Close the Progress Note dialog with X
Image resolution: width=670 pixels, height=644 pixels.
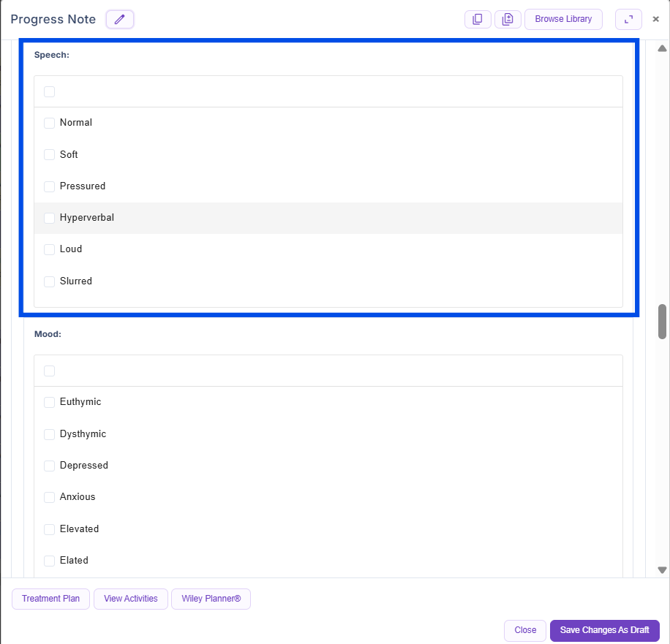655,20
